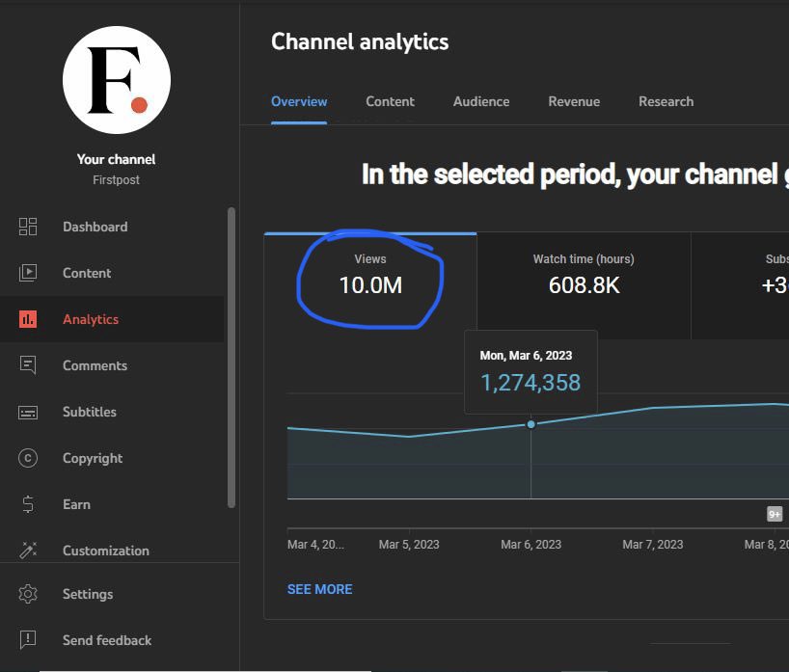Screen dimensions: 789x672
Task: Select the Subscribers metric card
Action: tap(740, 285)
